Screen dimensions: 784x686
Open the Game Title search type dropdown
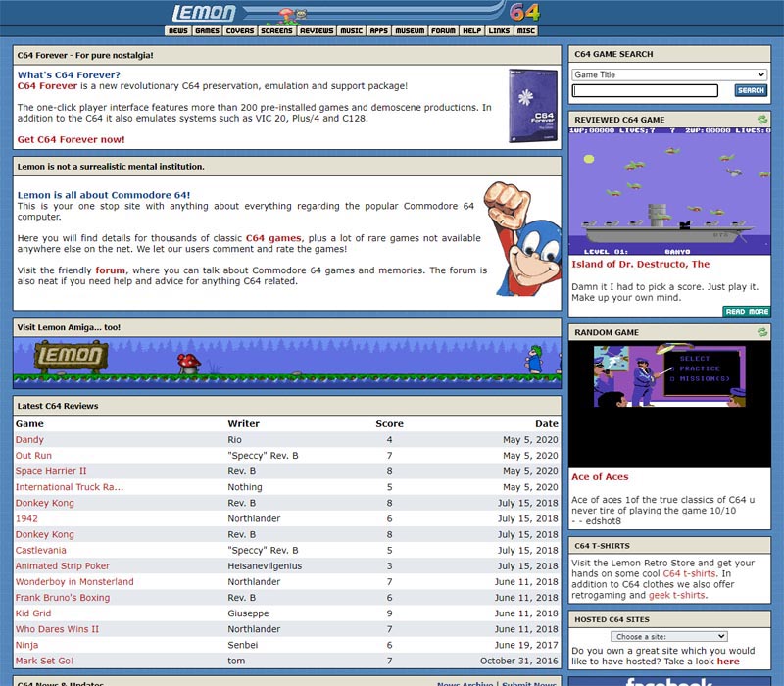(669, 74)
